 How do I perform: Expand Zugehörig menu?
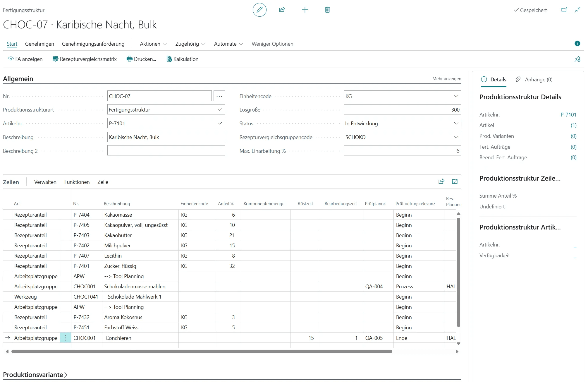coord(190,44)
